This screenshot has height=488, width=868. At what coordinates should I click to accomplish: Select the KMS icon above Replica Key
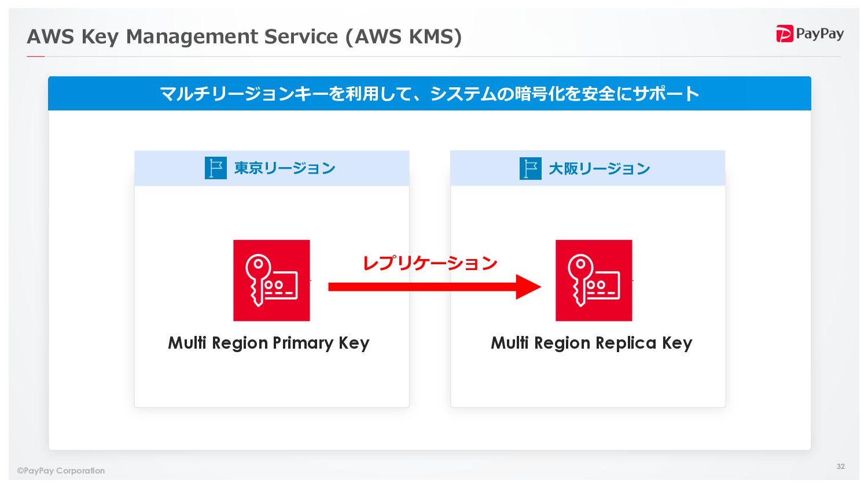(x=594, y=280)
